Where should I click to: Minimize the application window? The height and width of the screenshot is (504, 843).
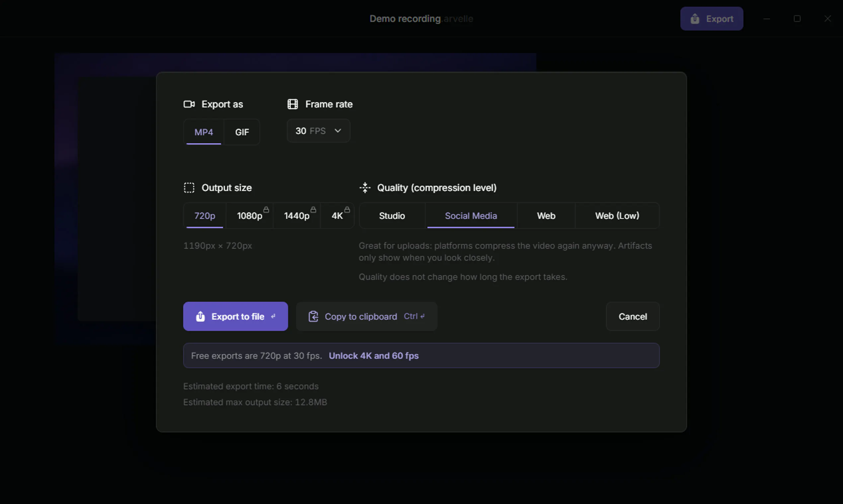767,19
